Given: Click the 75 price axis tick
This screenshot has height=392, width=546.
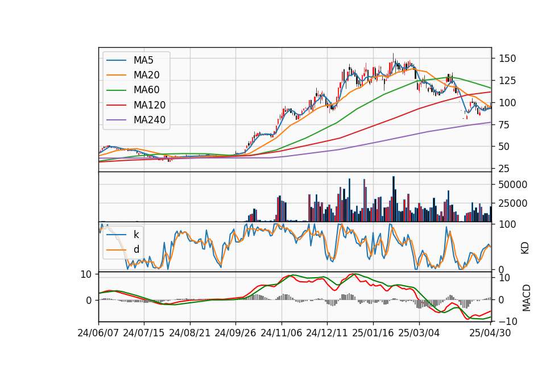Looking at the screenshot, I should coord(504,125).
